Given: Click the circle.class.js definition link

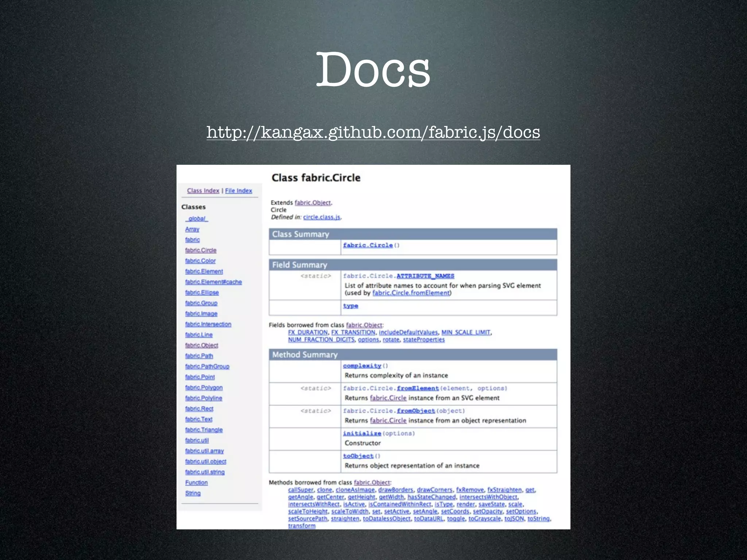Looking at the screenshot, I should click(x=322, y=217).
